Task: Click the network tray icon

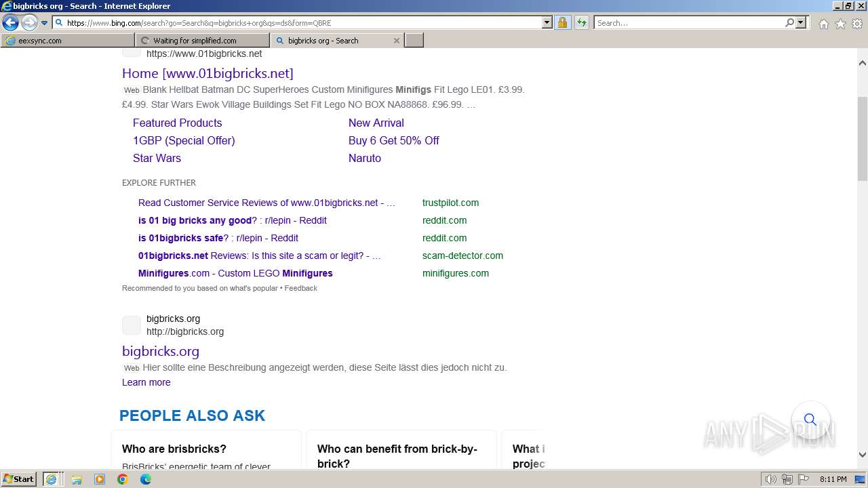Action: (x=787, y=479)
